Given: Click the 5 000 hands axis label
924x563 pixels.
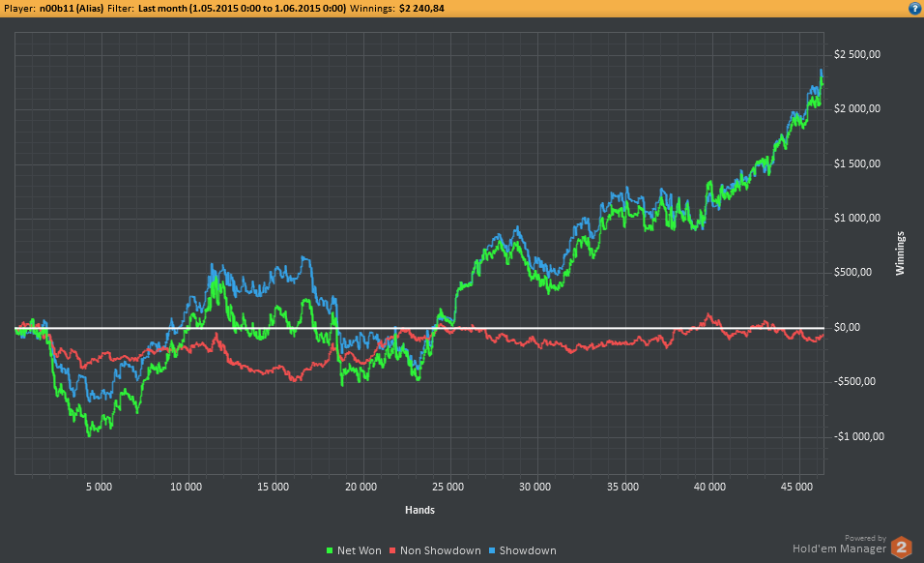Looking at the screenshot, I should pyautogui.click(x=99, y=487).
